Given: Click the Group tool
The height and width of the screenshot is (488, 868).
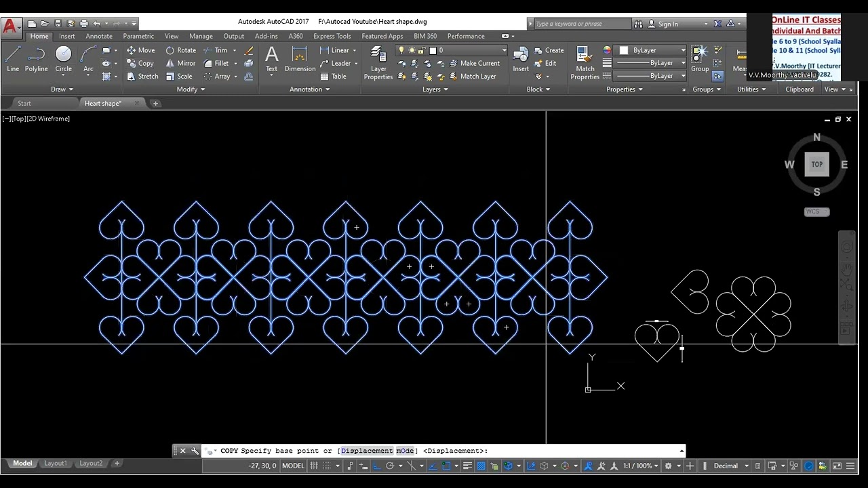Looking at the screenshot, I should point(700,60).
